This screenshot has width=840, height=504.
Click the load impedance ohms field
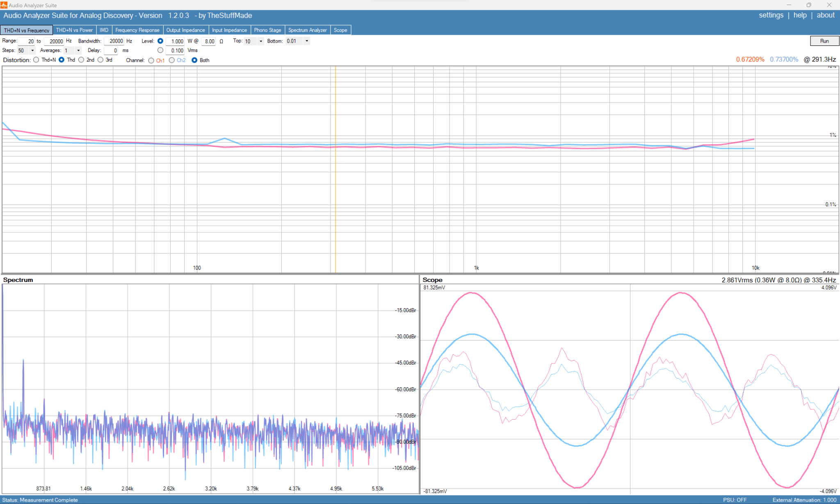pos(208,41)
